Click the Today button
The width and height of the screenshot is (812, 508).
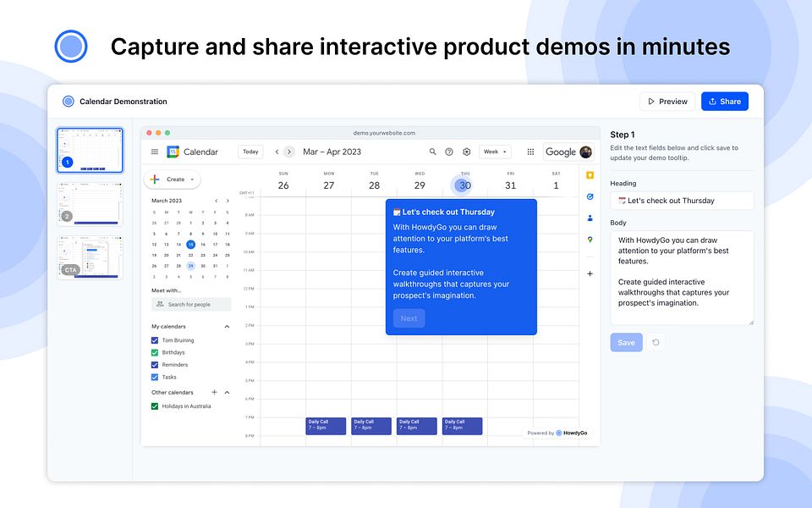(250, 152)
